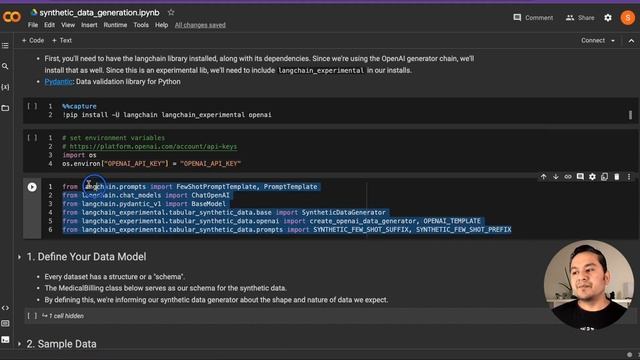Image resolution: width=640 pixels, height=360 pixels.
Task: Add a comment to selected cell
Action: coord(580,177)
